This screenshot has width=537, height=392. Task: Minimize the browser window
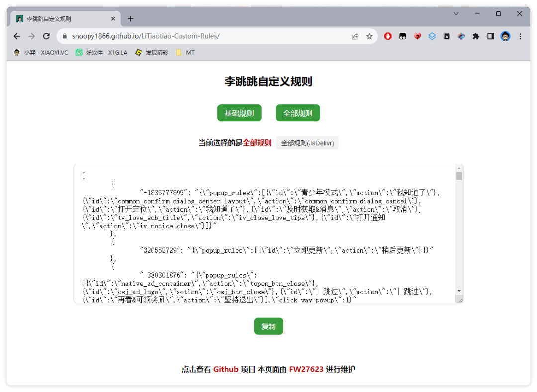click(477, 14)
